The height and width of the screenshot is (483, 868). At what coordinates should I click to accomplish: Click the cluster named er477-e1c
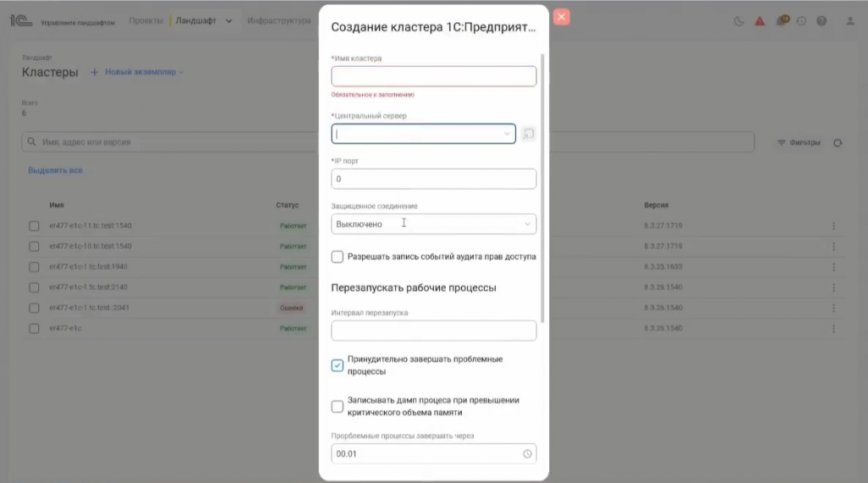point(65,328)
